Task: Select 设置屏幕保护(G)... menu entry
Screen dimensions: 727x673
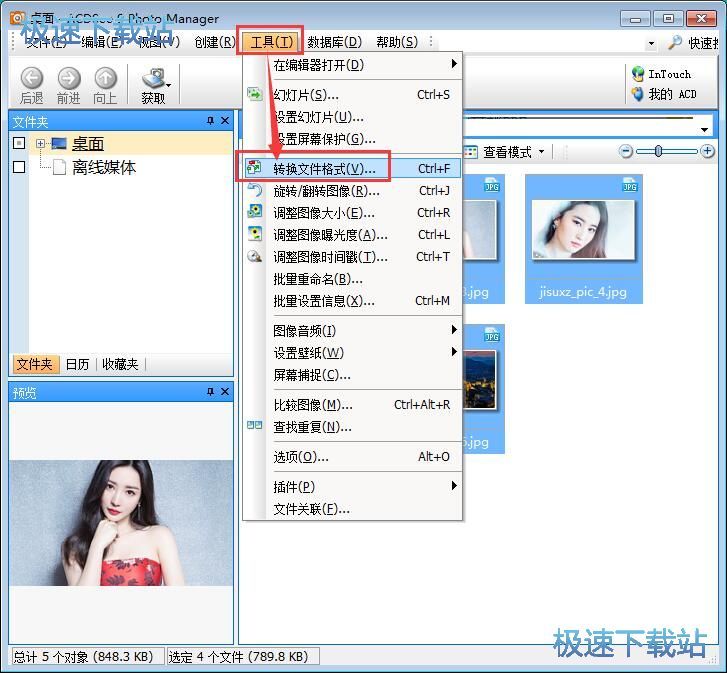Action: point(352,139)
